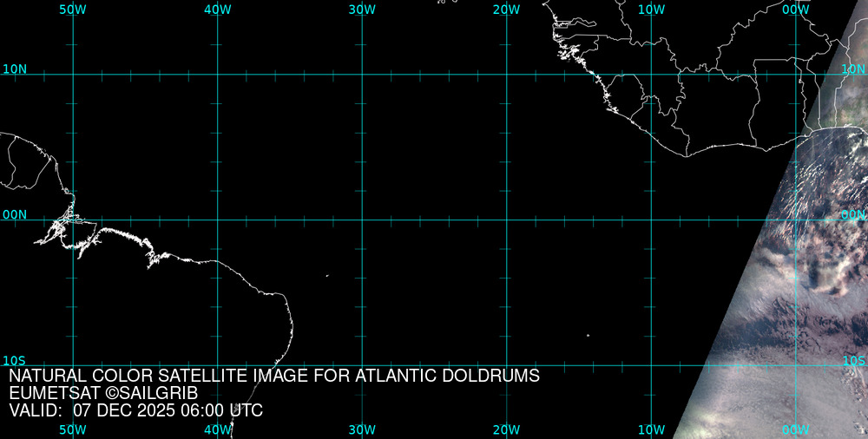Image resolution: width=868 pixels, height=439 pixels.
Task: Click the visible cloud imagery swath
Action: click(x=799, y=286)
